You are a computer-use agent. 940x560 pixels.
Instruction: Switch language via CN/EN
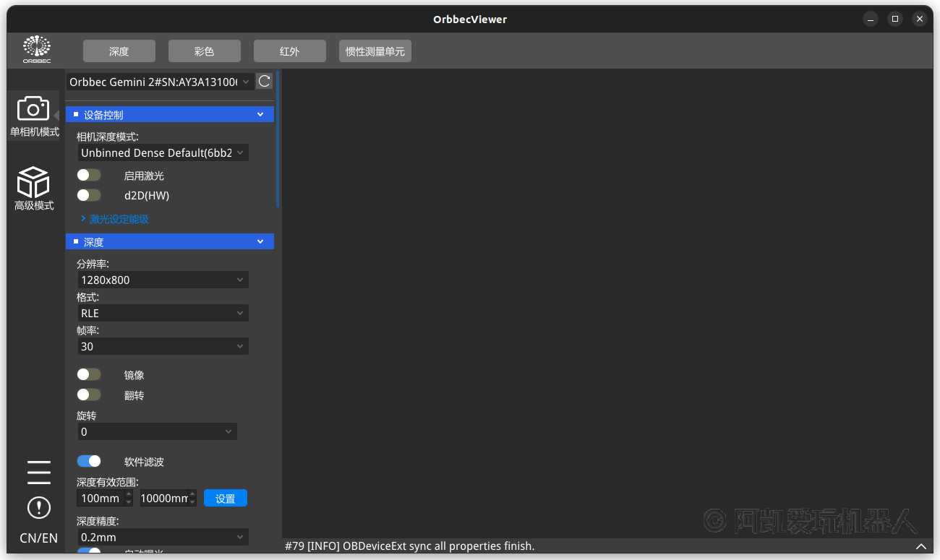click(39, 538)
